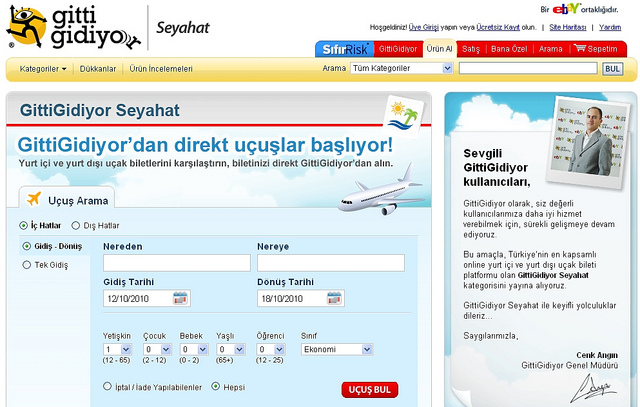This screenshot has height=407, width=640.
Task: Open the Çocuk passenger count dropdown
Action: click(x=157, y=349)
